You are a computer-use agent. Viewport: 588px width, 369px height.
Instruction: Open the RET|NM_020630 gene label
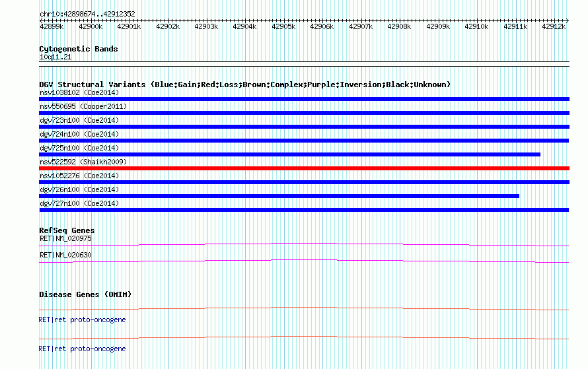click(x=65, y=255)
